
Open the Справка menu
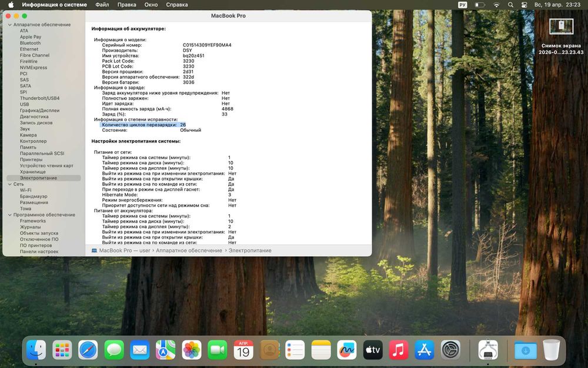177,5
